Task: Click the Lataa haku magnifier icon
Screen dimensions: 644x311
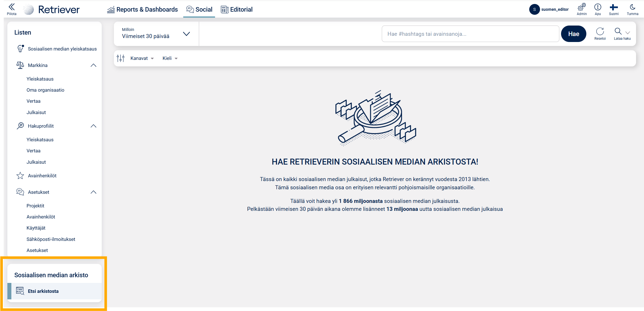Action: [x=618, y=31]
